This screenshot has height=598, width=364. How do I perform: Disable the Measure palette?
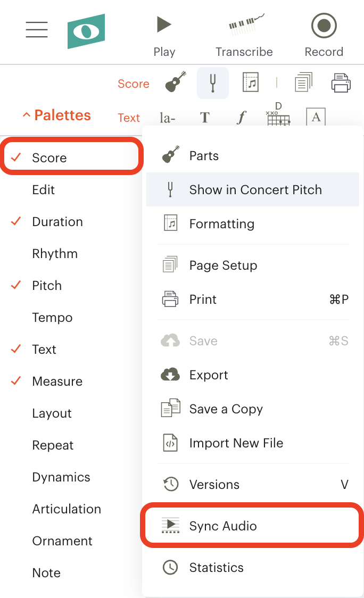click(x=57, y=381)
